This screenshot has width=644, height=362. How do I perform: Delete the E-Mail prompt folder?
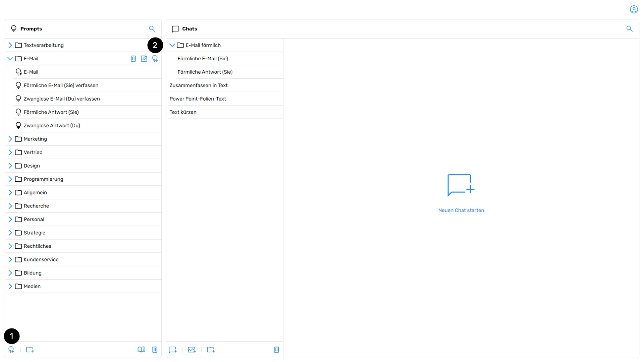133,59
